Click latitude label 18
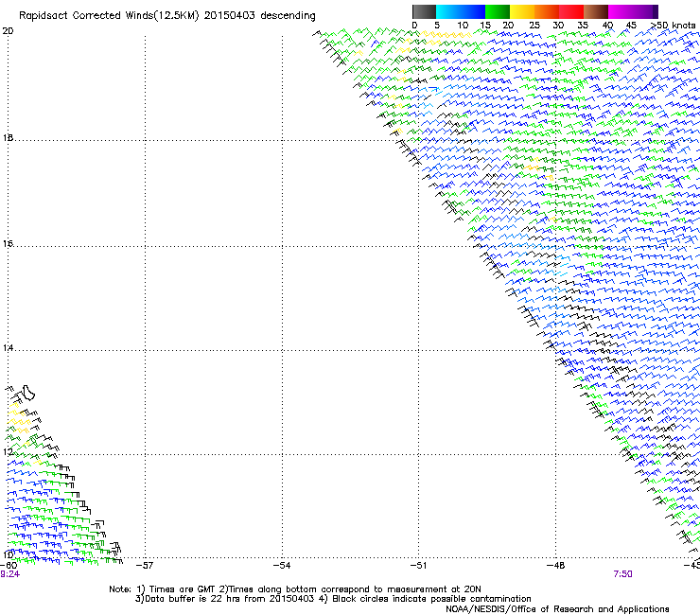 [x=8, y=137]
